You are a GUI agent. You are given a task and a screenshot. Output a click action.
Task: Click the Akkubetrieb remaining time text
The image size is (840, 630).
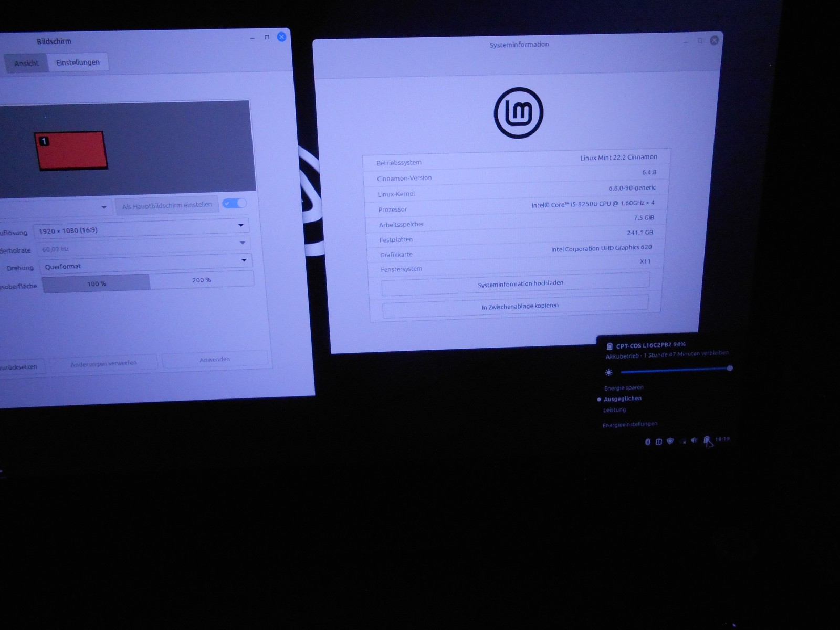point(667,355)
